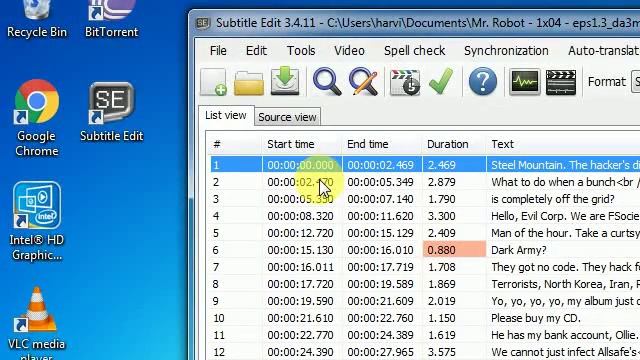This screenshot has height=360, width=640.
Task: Select 'Terrorists, North Korea' subtitle line
Action: (424, 284)
